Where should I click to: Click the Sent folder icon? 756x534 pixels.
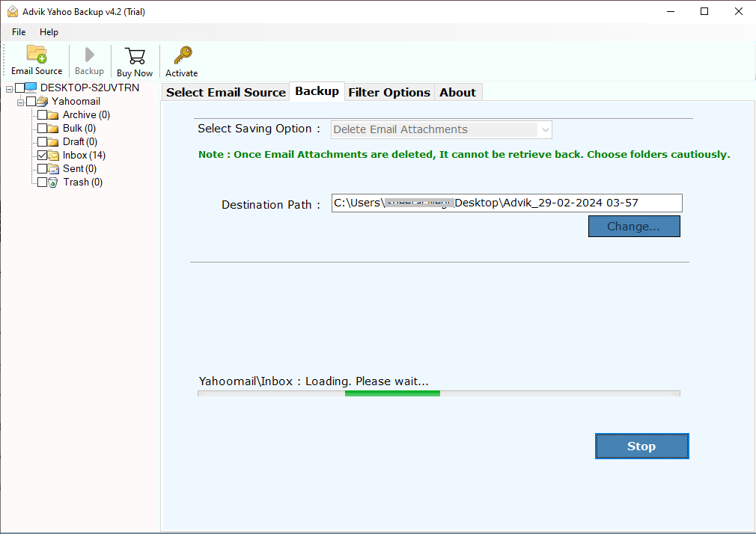pyautogui.click(x=53, y=169)
